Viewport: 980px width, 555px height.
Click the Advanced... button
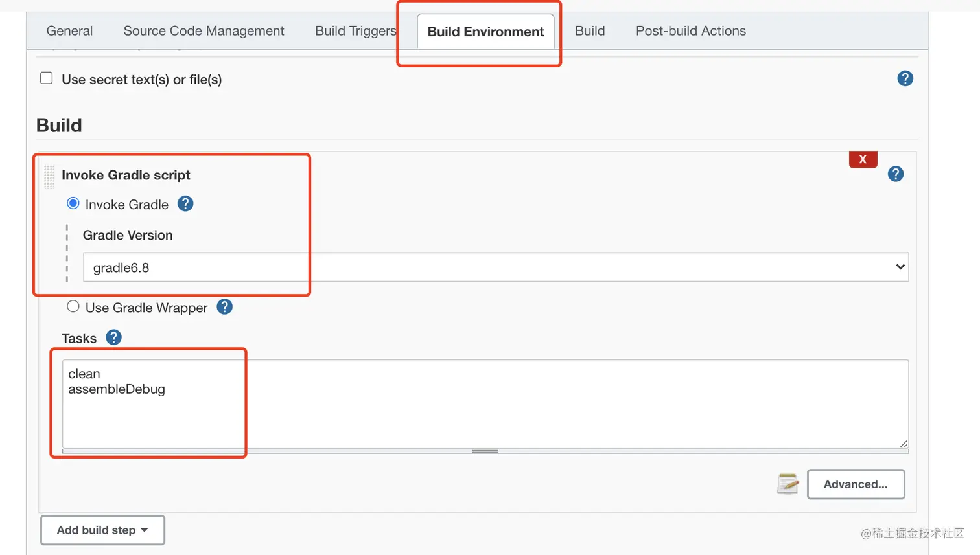point(855,484)
